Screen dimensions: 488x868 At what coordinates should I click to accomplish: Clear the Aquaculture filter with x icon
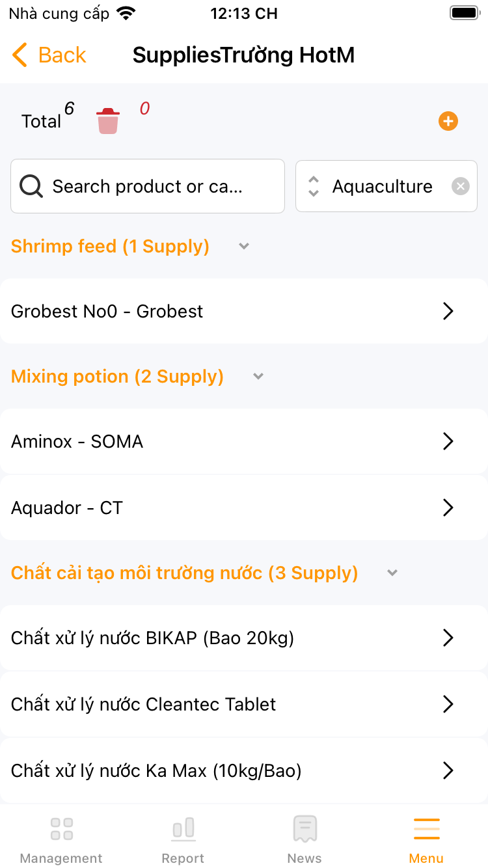click(x=461, y=187)
